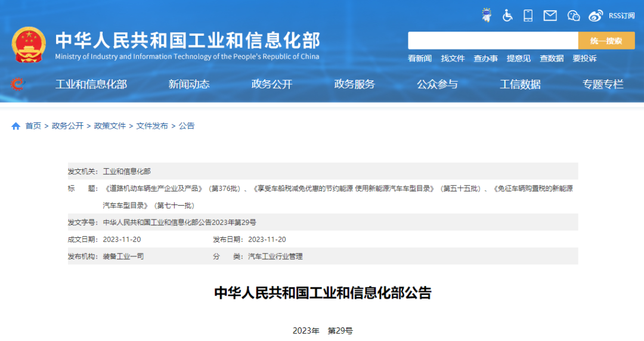Select 提意见 search shortcut
The height and width of the screenshot is (341, 644).
click(x=518, y=58)
